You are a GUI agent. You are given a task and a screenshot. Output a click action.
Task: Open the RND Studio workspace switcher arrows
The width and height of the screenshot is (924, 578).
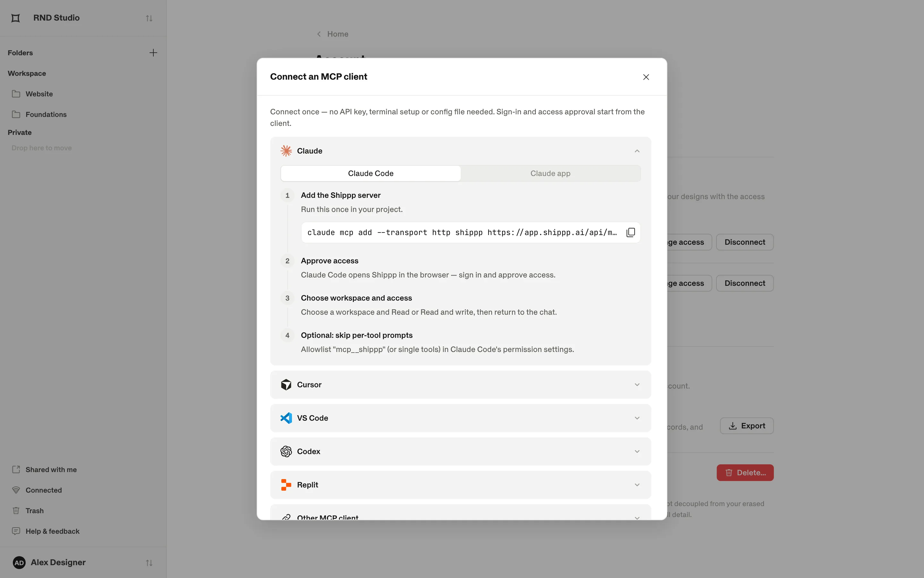149,18
